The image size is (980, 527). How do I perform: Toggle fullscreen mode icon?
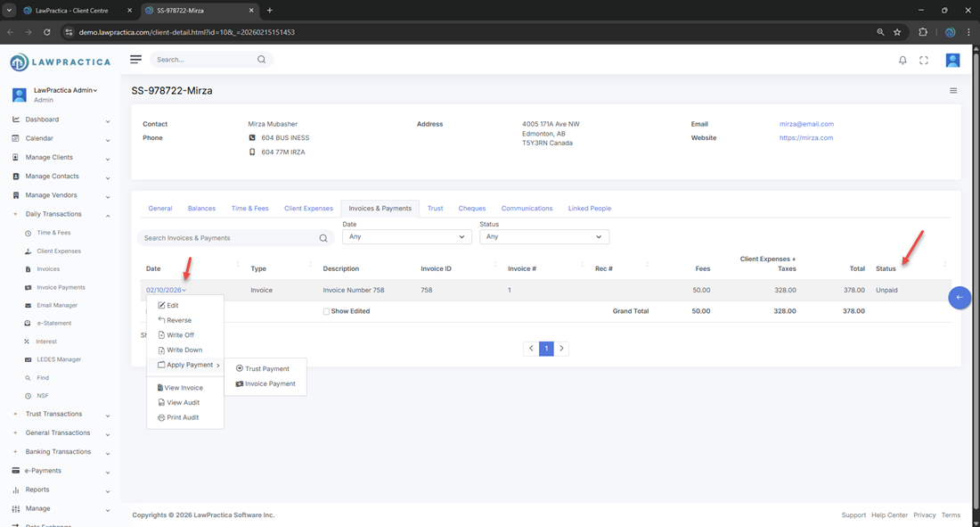coord(924,61)
